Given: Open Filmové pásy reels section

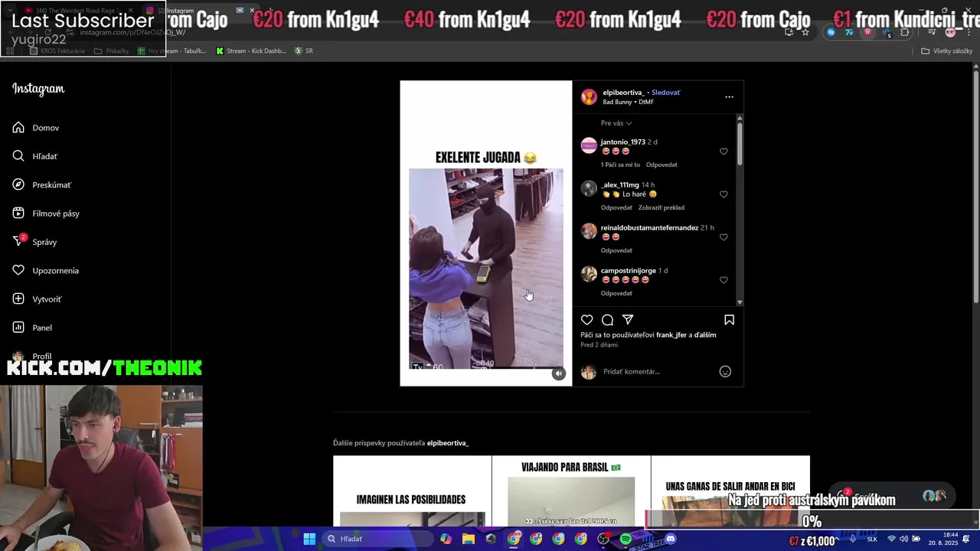Looking at the screenshot, I should 46,214.
